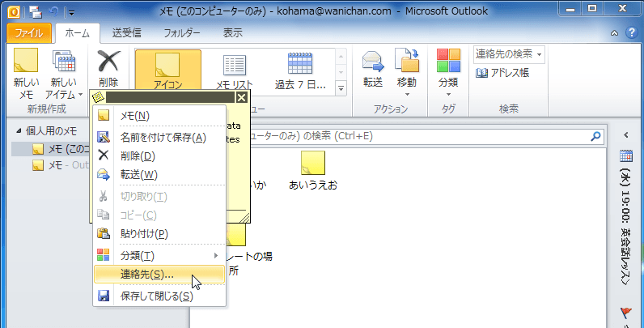644x328 pixels.
Task: Choose メモ(N) in the context menu
Action: click(159, 116)
